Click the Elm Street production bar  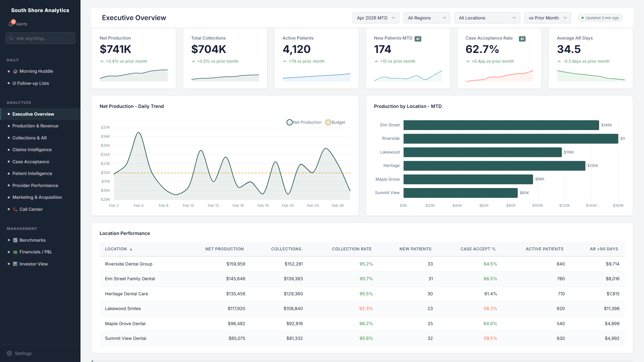pos(501,125)
